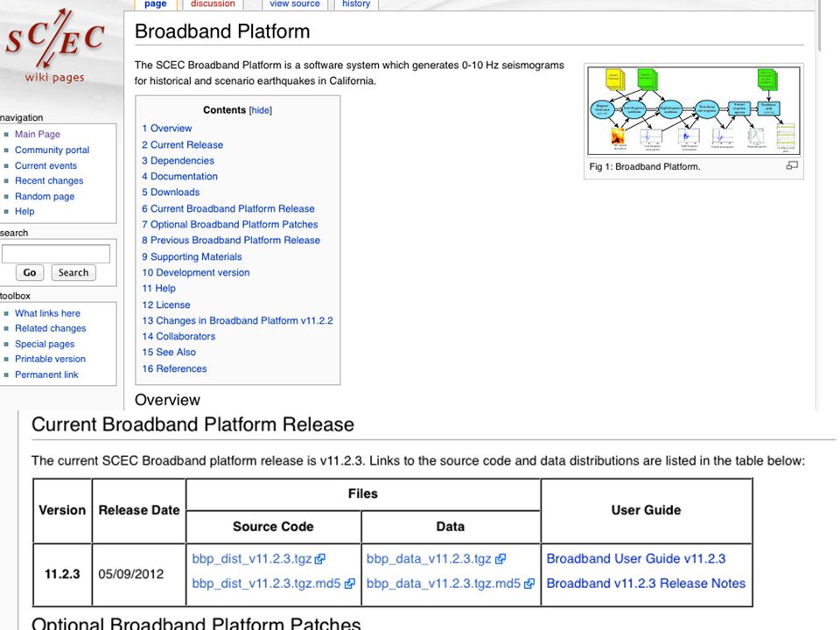Open bbp_dist_v11.2.3.tgz.md5 checksum link
Viewport: 840px width, 630px height.
coord(266,584)
